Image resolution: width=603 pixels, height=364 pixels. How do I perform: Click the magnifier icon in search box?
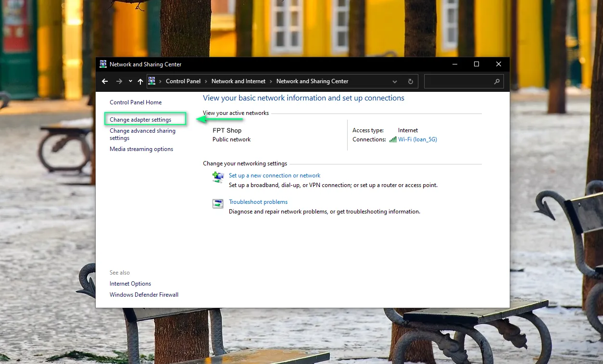[497, 82]
